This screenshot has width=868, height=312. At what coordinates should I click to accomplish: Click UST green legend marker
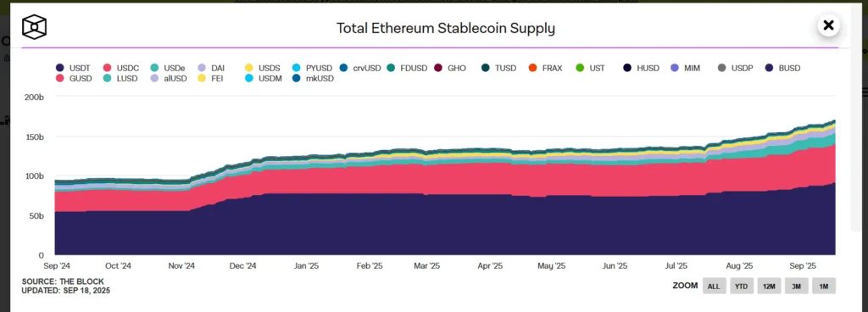(x=580, y=68)
